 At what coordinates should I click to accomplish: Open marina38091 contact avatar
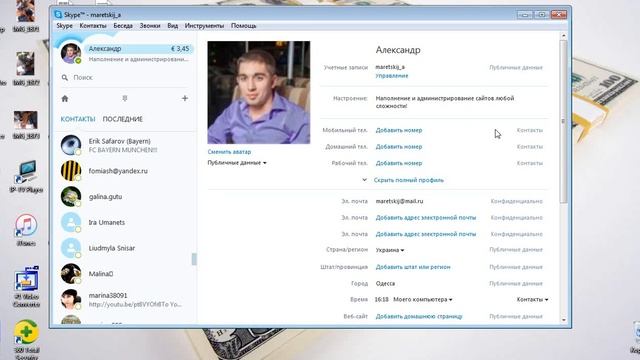pyautogui.click(x=71, y=299)
